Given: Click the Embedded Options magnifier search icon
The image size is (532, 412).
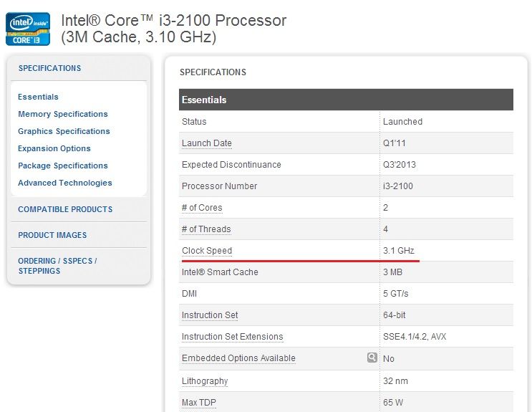Looking at the screenshot, I should click(372, 358).
